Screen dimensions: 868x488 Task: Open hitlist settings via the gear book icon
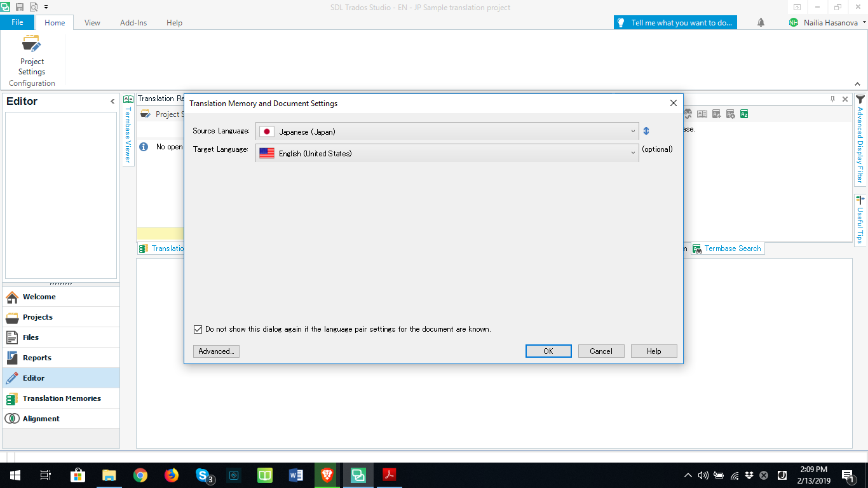(x=729, y=113)
